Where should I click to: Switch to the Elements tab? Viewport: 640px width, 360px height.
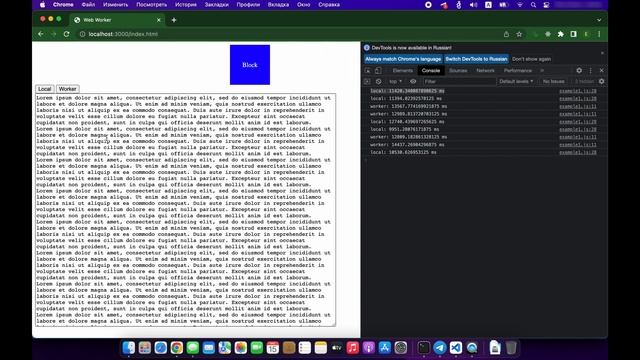point(402,71)
